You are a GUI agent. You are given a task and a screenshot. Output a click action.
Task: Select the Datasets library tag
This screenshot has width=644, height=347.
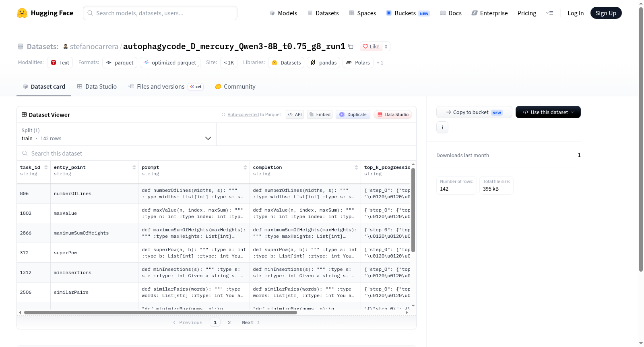coord(286,62)
